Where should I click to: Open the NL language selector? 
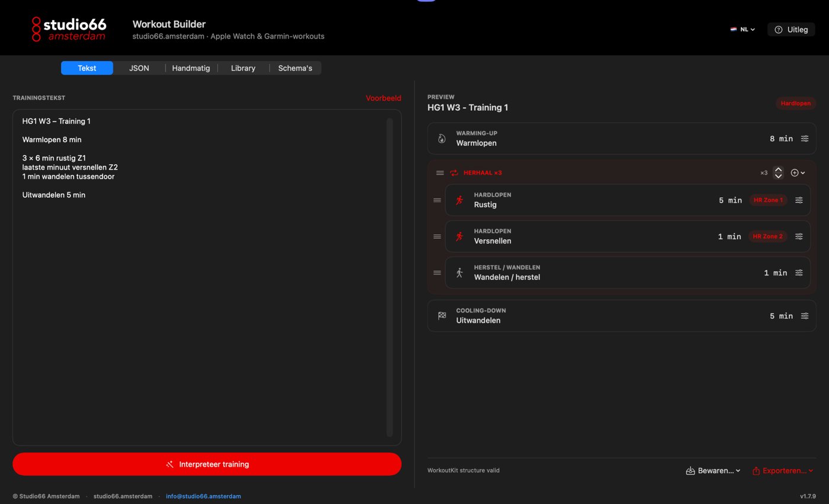(x=743, y=29)
